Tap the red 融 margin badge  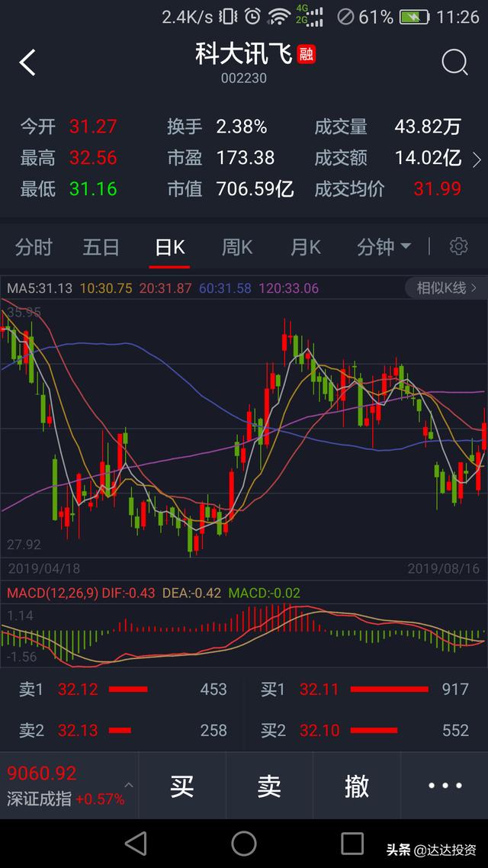(307, 54)
